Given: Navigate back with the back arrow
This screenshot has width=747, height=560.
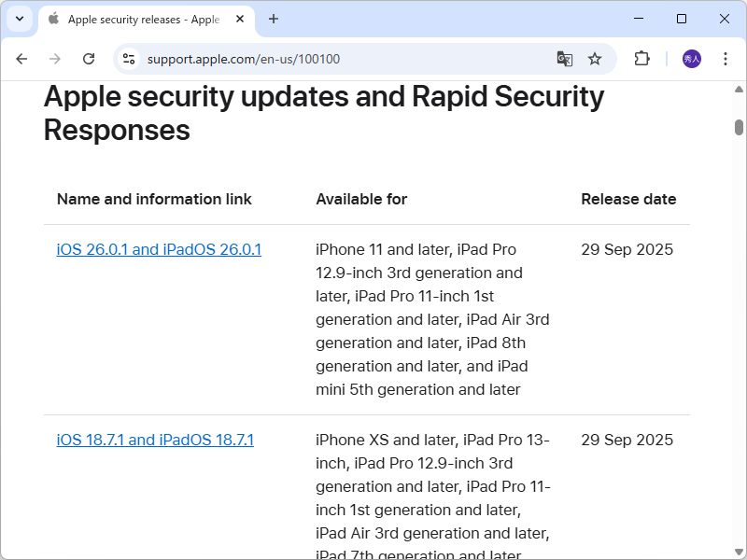Looking at the screenshot, I should tap(21, 58).
